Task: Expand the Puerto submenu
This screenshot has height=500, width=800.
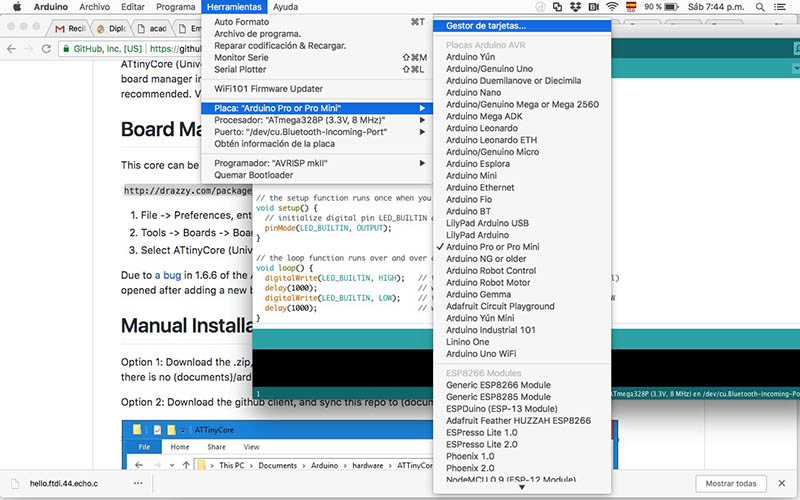Action: 317,132
